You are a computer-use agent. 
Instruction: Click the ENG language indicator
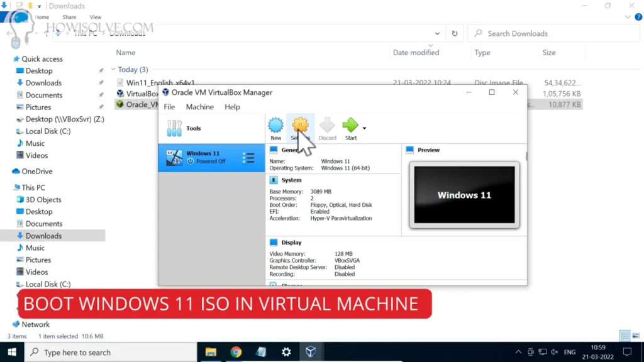[570, 352]
